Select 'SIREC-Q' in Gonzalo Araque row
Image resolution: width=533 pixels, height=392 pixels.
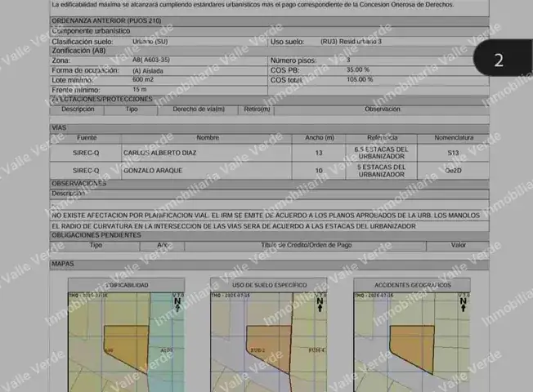pyautogui.click(x=86, y=171)
